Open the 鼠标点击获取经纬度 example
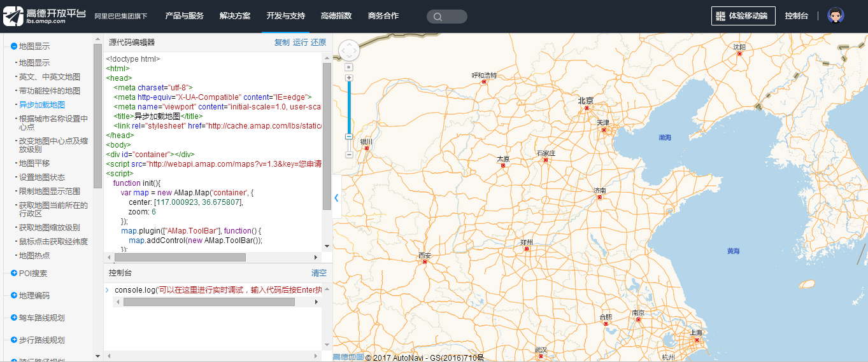This screenshot has height=362, width=868. pyautogui.click(x=53, y=242)
